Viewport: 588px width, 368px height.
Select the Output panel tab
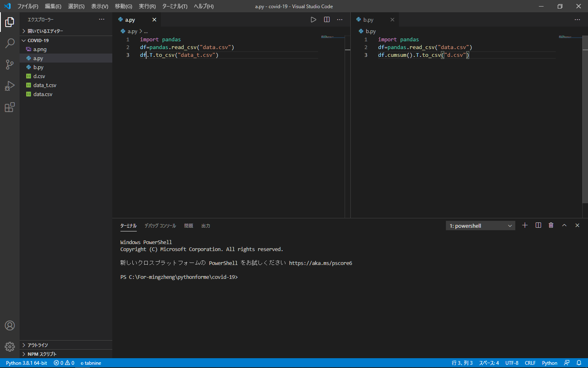coord(206,226)
